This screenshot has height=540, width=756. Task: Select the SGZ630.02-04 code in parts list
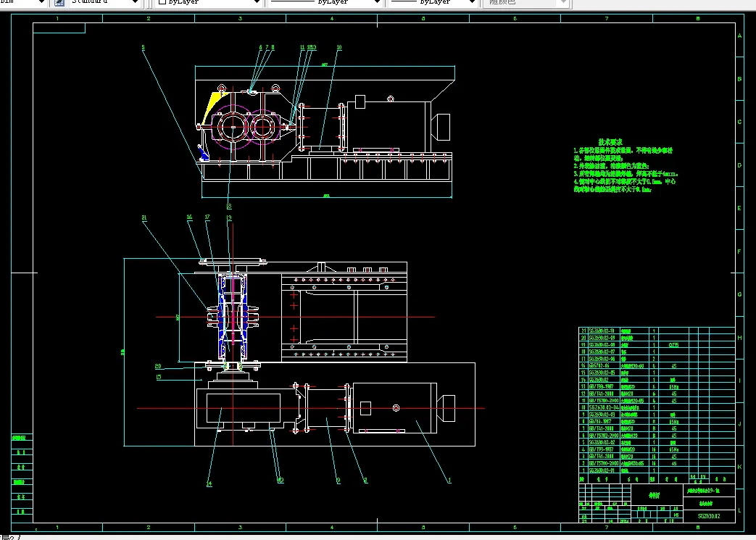[x=603, y=407]
